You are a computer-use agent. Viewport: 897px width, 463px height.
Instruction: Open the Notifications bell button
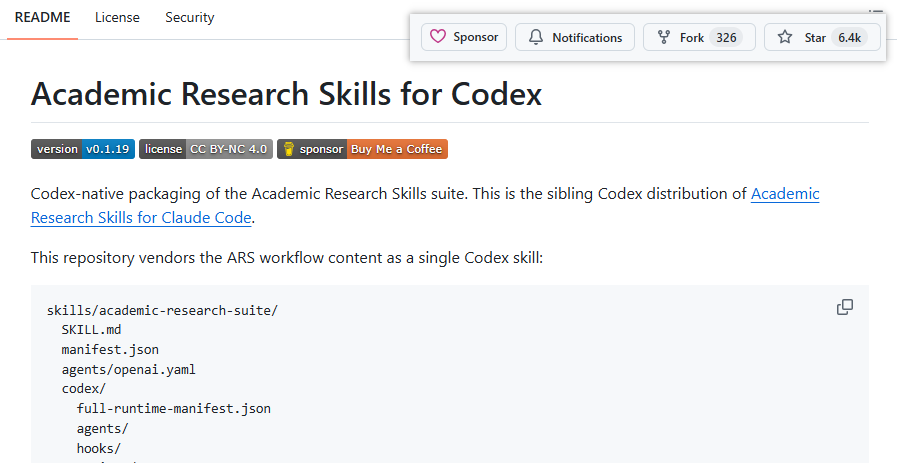point(575,37)
